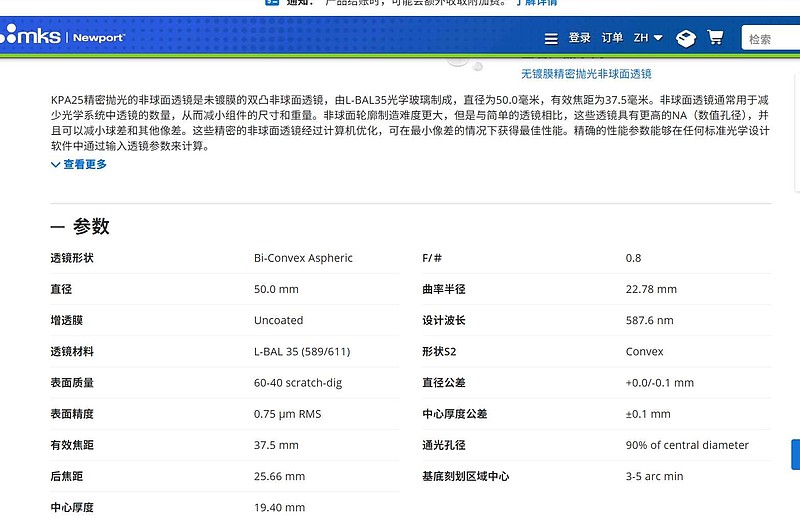
Task: Open 无镀膜精密抛光非球面透镜 link
Action: 586,74
